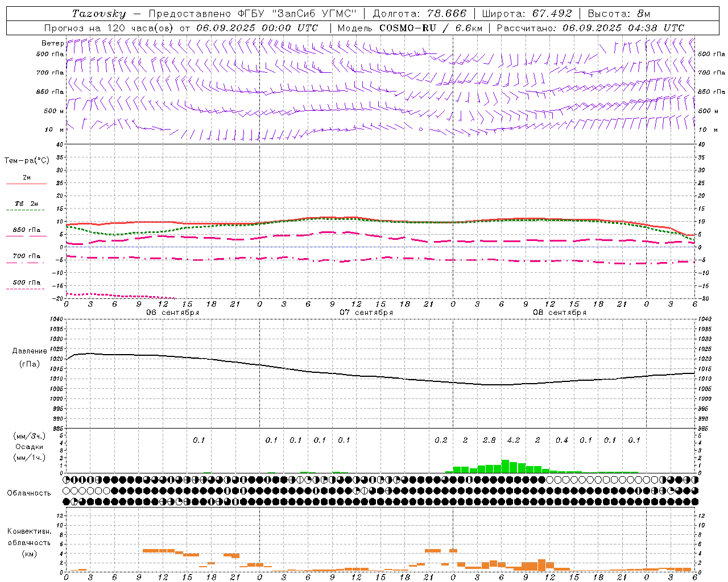The height and width of the screenshot is (582, 728).
Task: Click the Td 2м dew point legend entry
Action: point(26,203)
